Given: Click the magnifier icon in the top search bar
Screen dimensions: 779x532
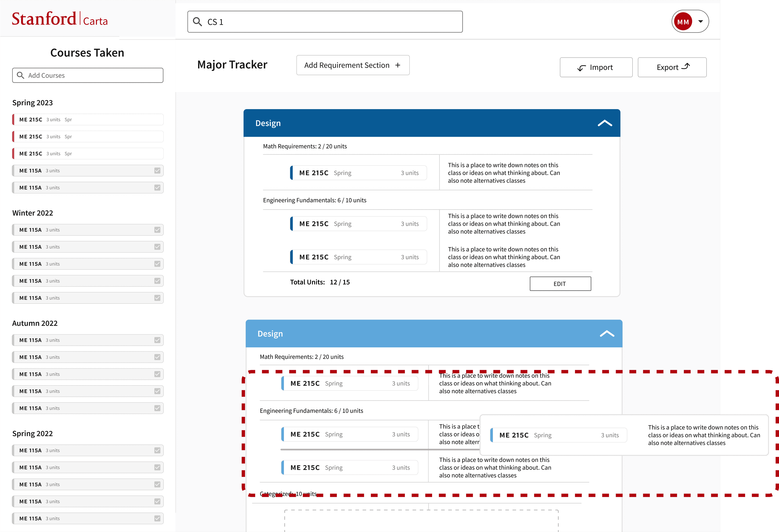Looking at the screenshot, I should (197, 22).
